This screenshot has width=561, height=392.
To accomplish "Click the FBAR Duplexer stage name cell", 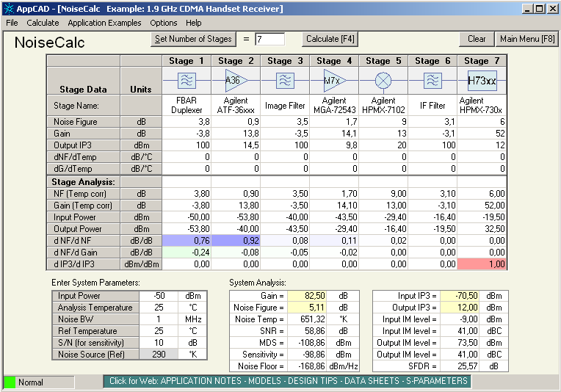I will coord(187,106).
